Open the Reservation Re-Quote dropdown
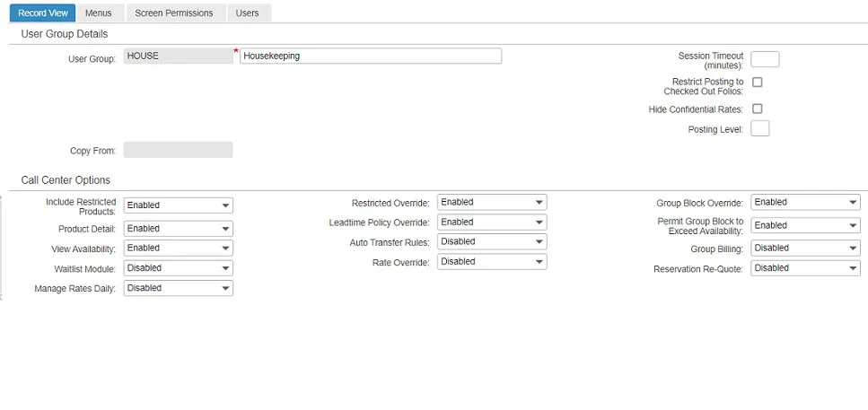 point(805,267)
